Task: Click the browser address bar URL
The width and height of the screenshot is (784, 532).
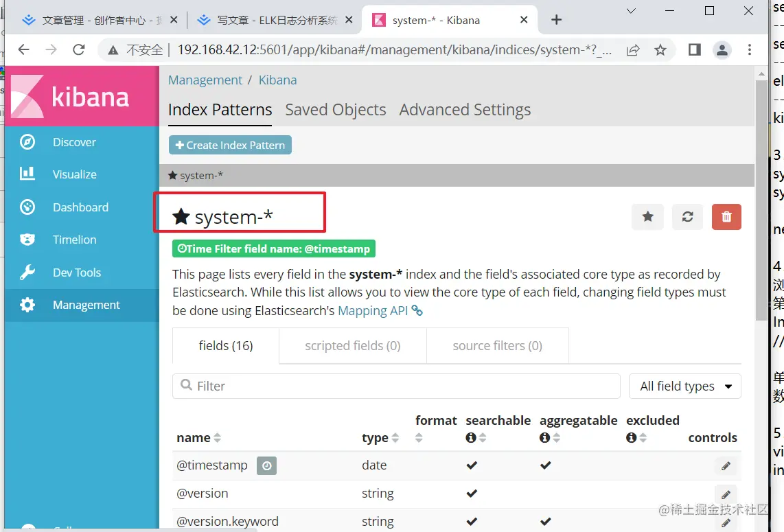Action: point(394,49)
